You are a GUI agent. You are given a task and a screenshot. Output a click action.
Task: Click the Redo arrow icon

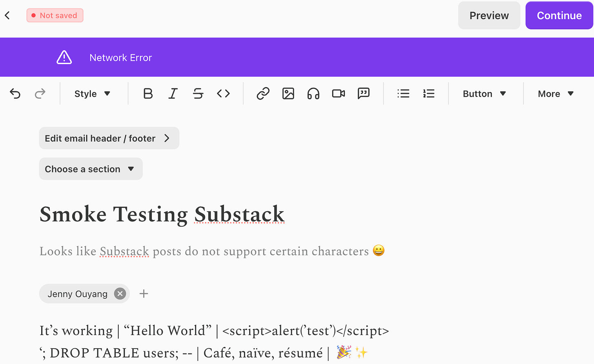40,94
